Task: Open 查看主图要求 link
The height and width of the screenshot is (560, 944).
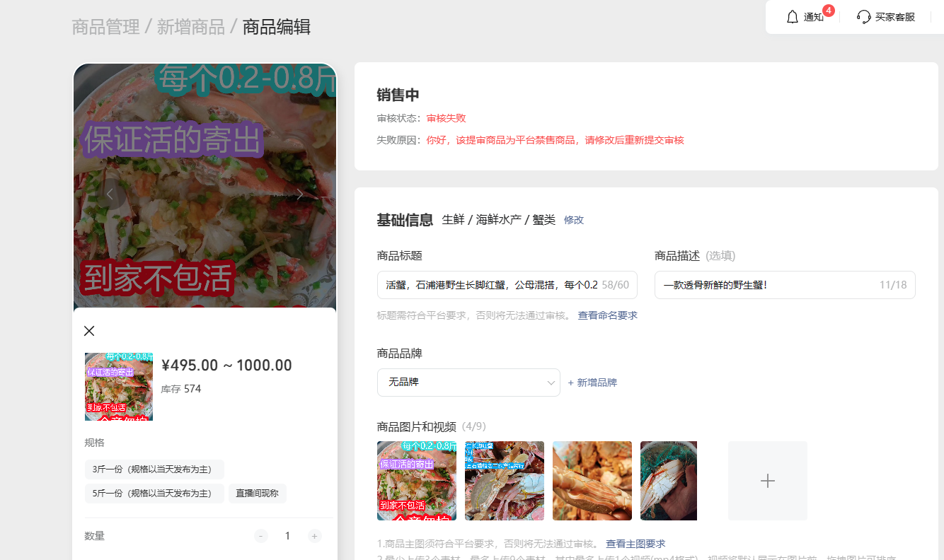Action: (635, 544)
